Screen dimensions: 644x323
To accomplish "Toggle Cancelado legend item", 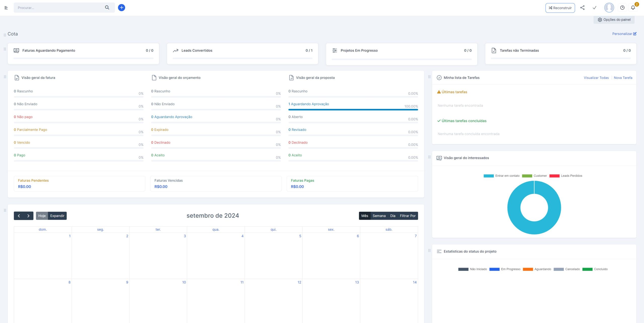I will click(567, 269).
